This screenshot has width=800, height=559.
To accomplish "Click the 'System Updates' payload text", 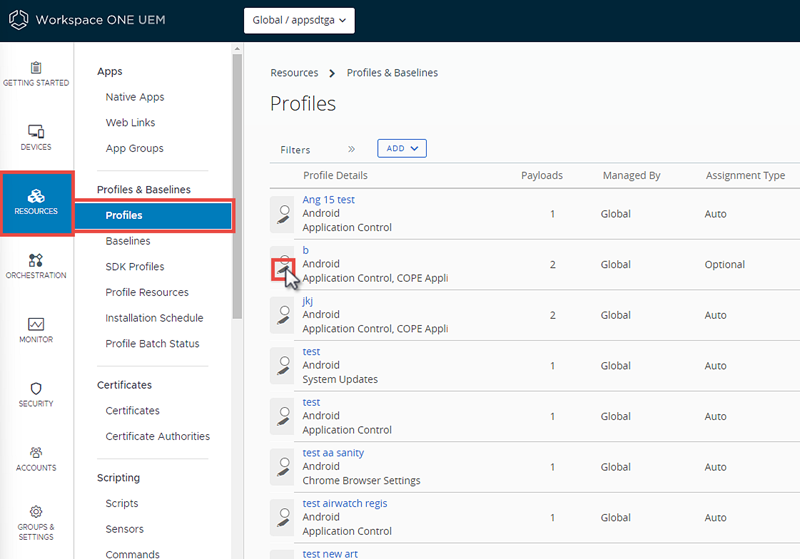I will pos(340,379).
